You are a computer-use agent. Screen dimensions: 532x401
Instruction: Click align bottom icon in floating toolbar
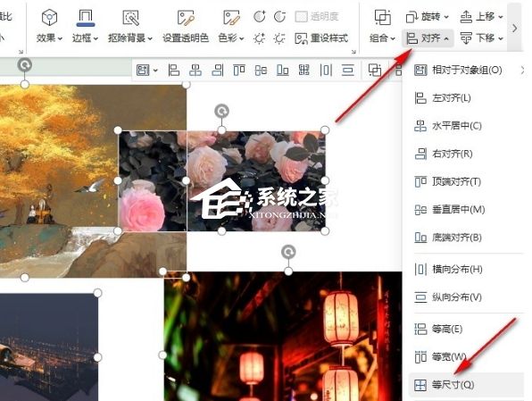pos(282,71)
